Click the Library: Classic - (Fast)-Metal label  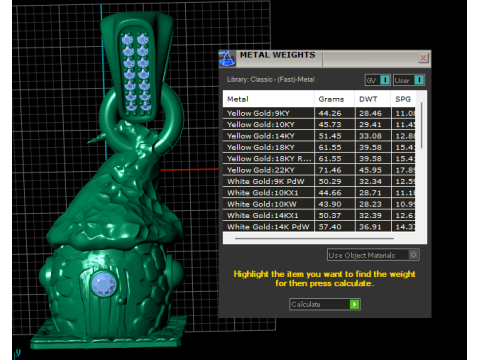[x=270, y=80]
